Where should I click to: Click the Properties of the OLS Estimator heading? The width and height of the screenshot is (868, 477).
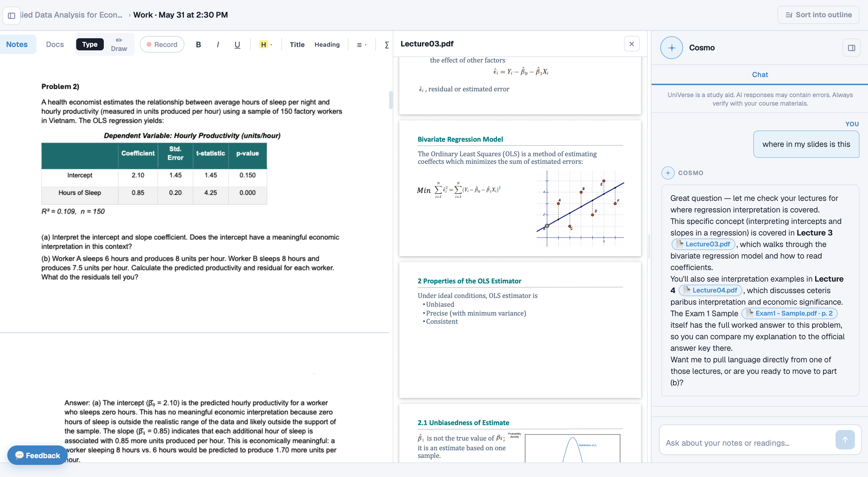(469, 281)
